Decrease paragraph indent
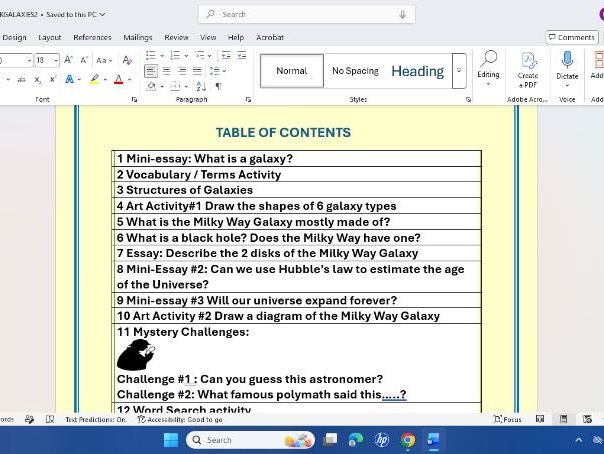The height and width of the screenshot is (454, 604). [x=226, y=55]
